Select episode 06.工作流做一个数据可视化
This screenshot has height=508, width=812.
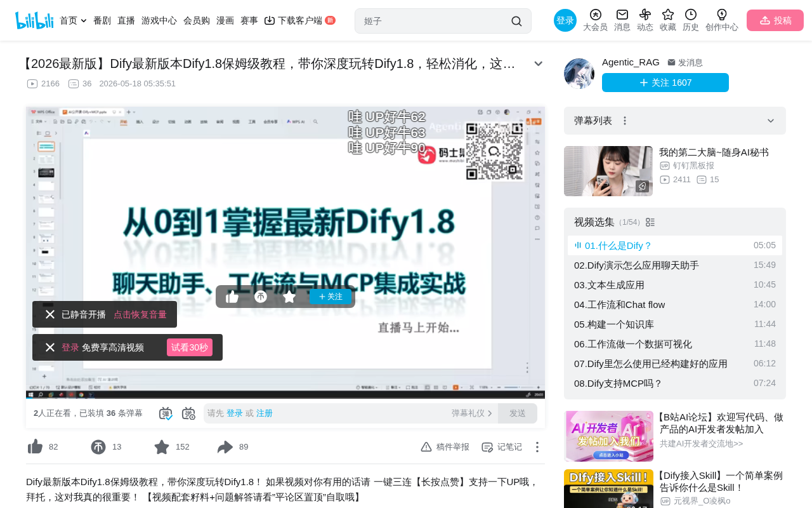[675, 344]
